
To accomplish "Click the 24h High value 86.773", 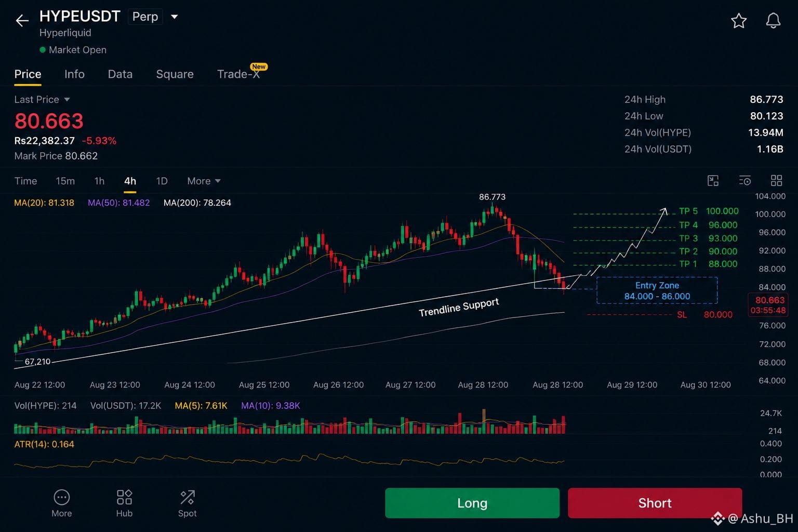I will pos(766,99).
